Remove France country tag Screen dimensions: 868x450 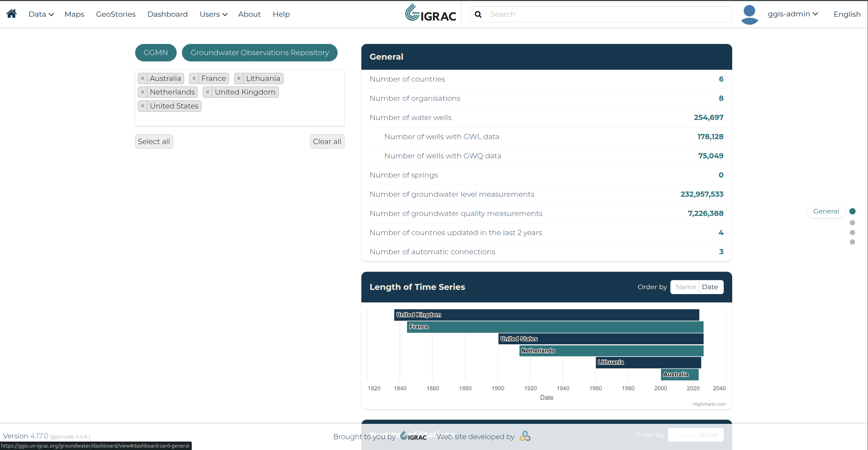(194, 78)
